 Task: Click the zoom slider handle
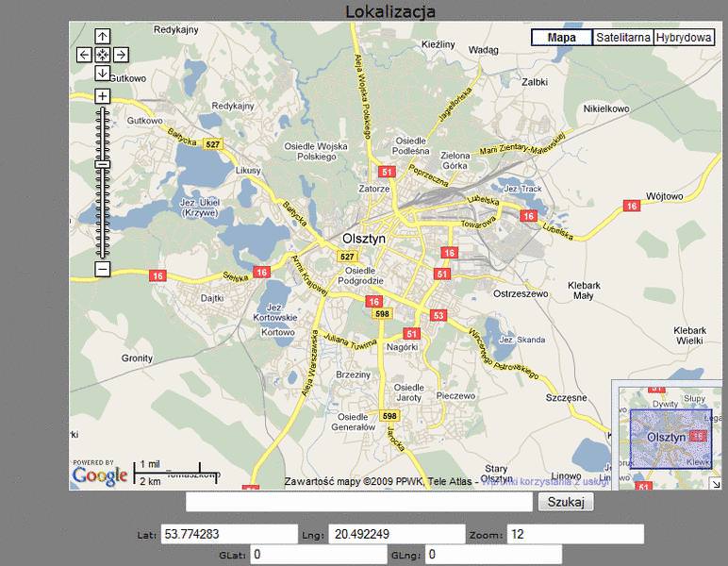[103, 165]
